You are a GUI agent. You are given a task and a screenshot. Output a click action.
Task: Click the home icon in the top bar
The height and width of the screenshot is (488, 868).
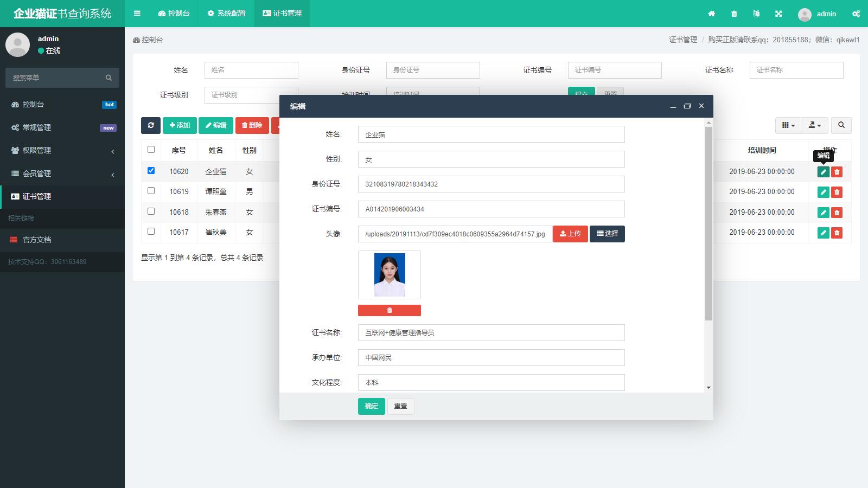coord(711,14)
